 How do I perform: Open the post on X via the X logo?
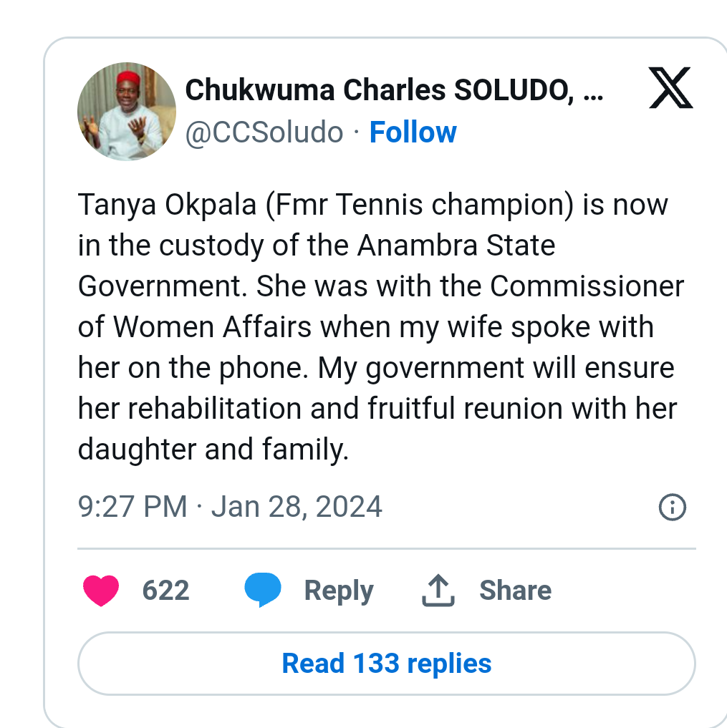click(x=670, y=89)
